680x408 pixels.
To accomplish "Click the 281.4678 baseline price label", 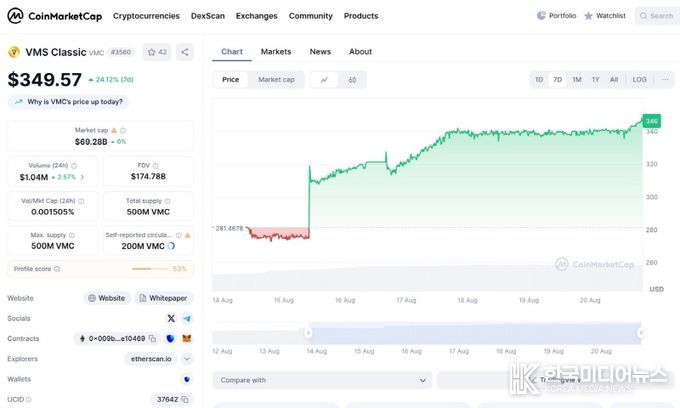I will point(229,228).
